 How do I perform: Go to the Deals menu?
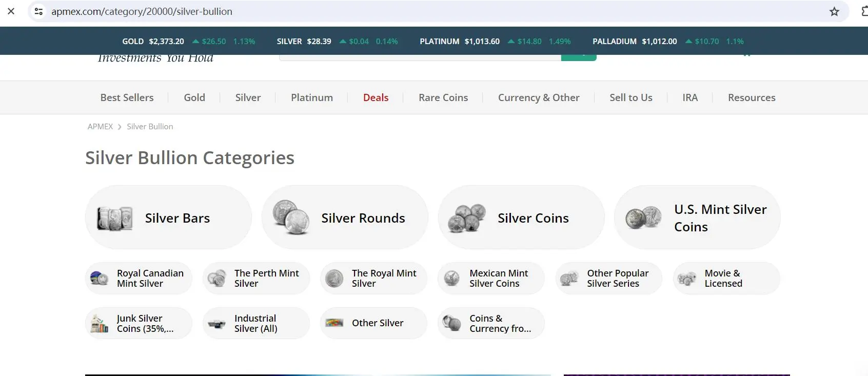coord(376,97)
